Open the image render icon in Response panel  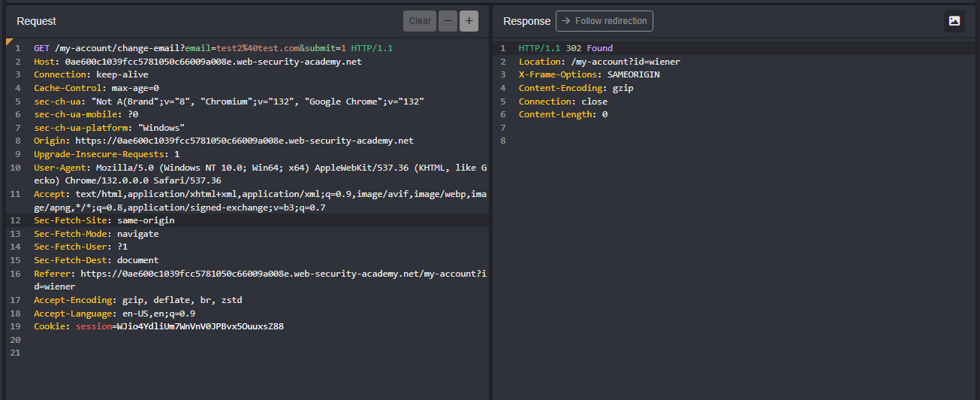click(x=954, y=21)
